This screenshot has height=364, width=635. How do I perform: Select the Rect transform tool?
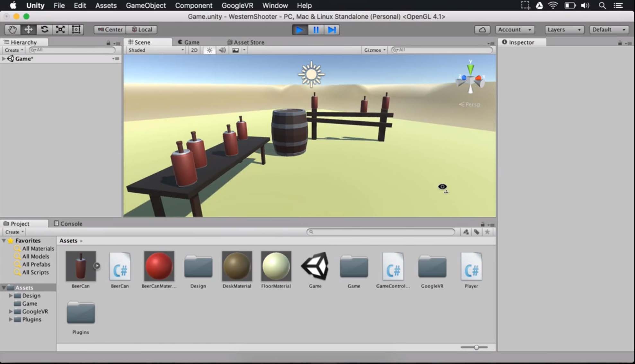76,29
